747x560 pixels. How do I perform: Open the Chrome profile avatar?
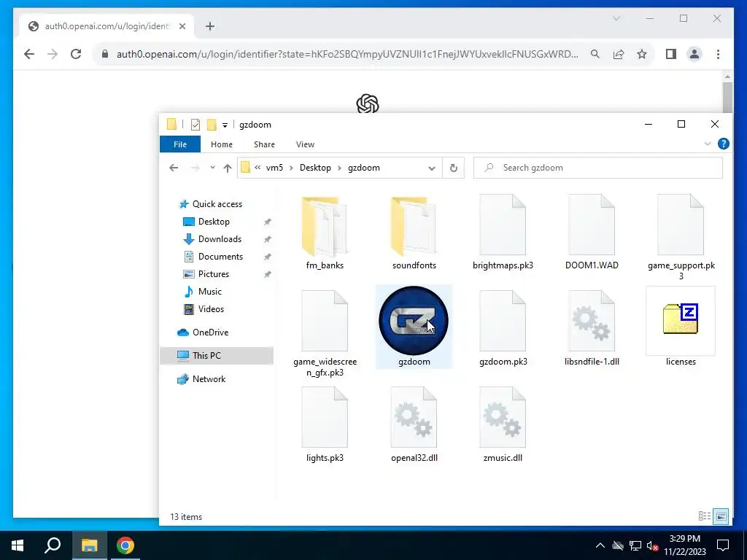(x=694, y=54)
